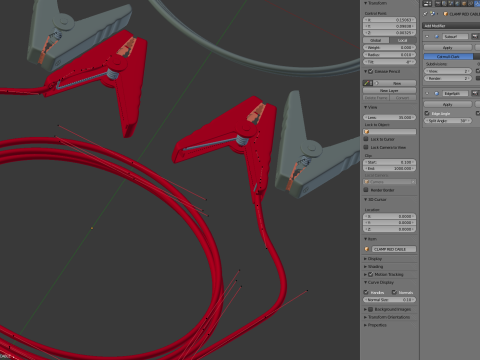Collapse the Subsurf modifier panel
Image resolution: width=480 pixels, height=360 pixels.
[427, 36]
